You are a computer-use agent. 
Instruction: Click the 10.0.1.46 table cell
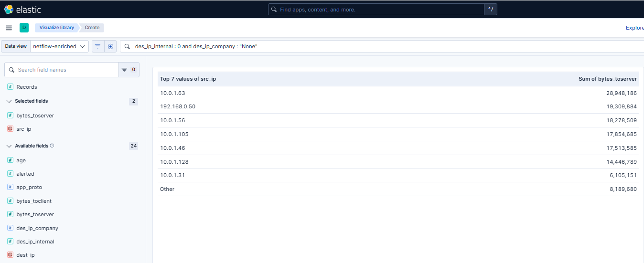pos(172,148)
